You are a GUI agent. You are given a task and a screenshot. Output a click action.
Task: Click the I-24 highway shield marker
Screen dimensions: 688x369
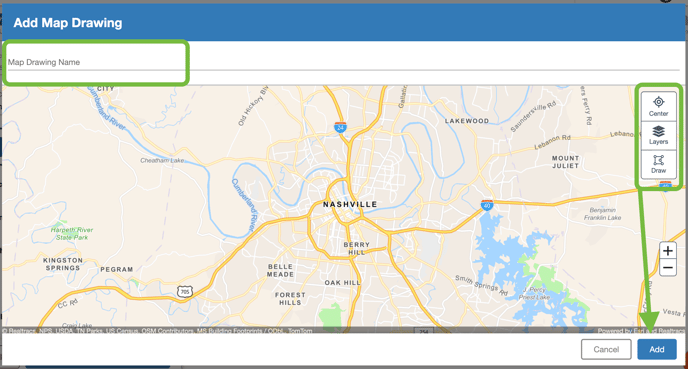(340, 127)
